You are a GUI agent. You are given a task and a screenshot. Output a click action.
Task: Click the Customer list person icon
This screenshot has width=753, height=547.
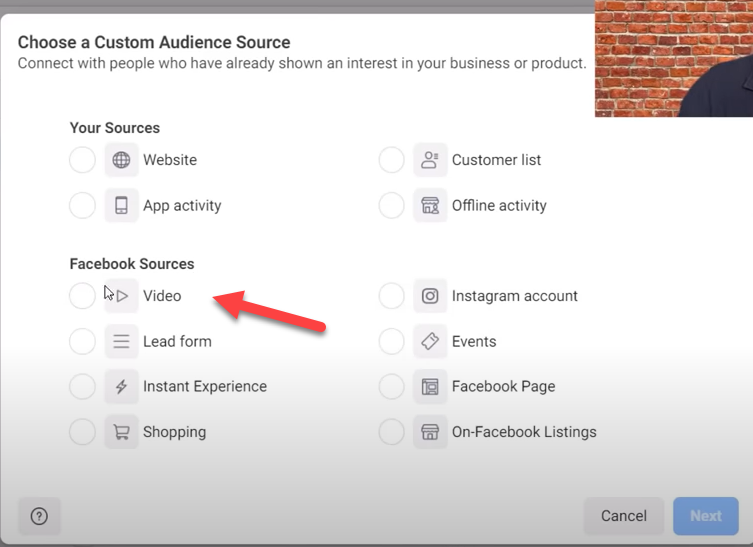pos(430,160)
